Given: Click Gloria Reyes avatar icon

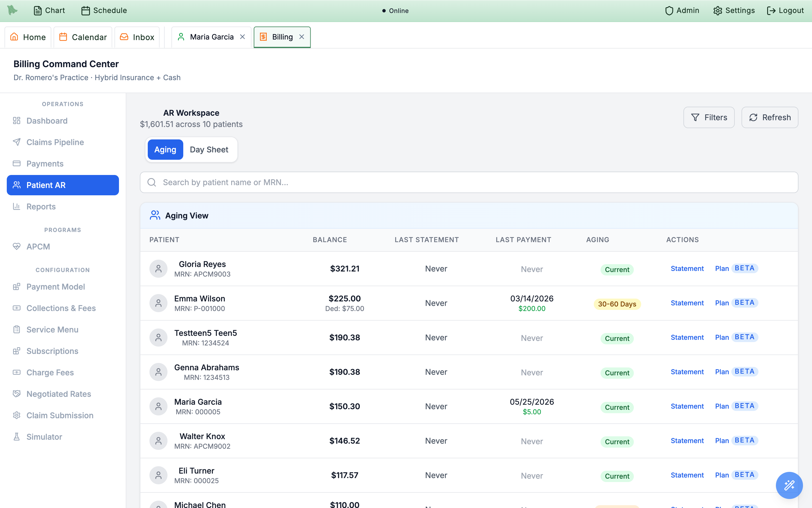Looking at the screenshot, I should coord(158,269).
